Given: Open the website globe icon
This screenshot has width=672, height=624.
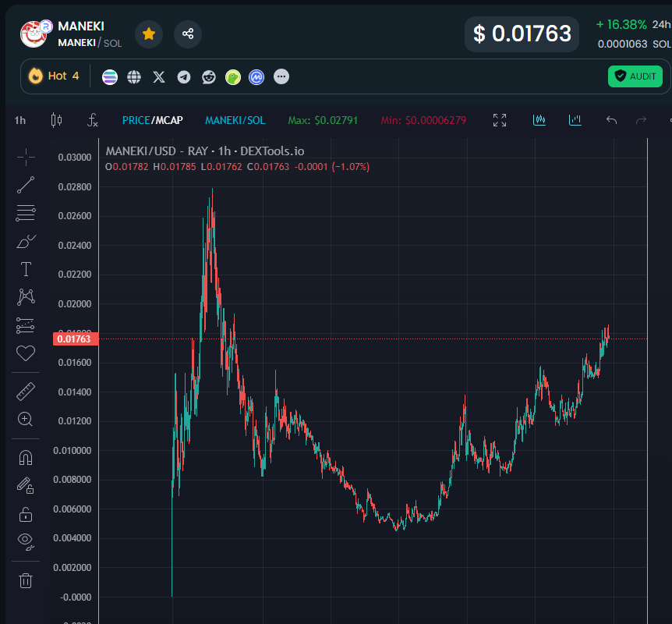Looking at the screenshot, I should (x=134, y=77).
